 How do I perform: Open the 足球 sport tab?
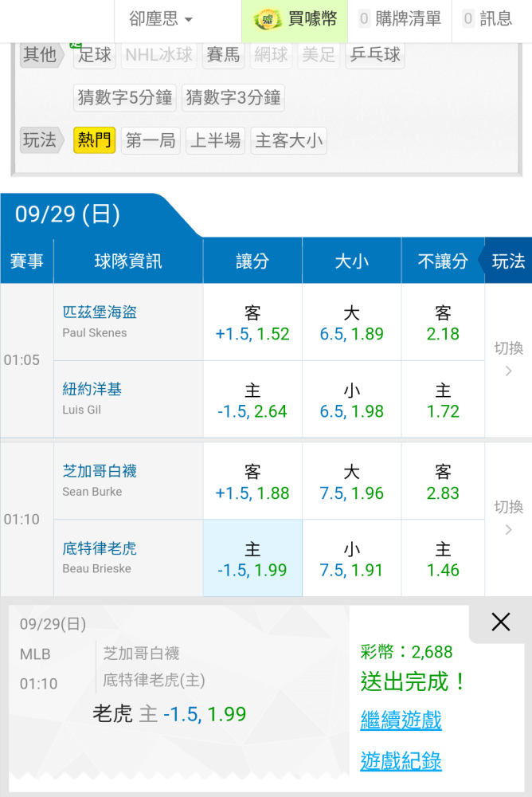point(95,55)
